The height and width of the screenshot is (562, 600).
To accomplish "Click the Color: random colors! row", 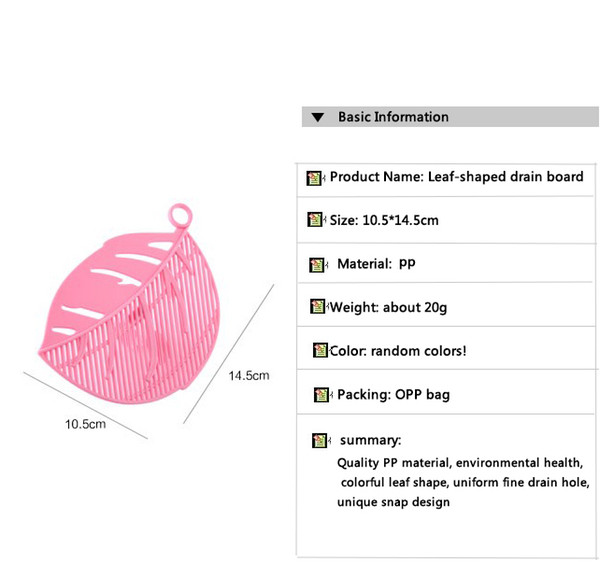I will [446, 348].
